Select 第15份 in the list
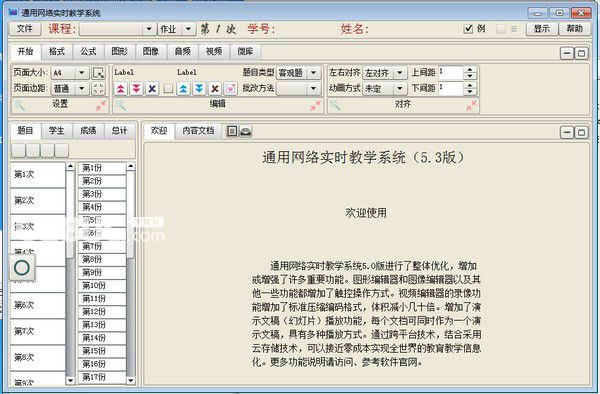Screen dimensions: 600x394 (102, 351)
